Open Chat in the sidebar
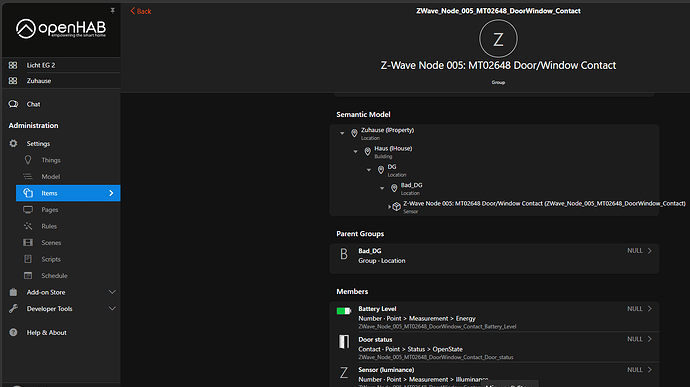The image size is (690, 387). [61, 104]
